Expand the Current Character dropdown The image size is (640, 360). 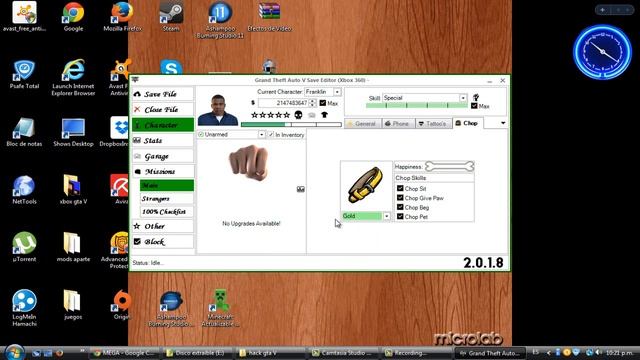pos(337,92)
